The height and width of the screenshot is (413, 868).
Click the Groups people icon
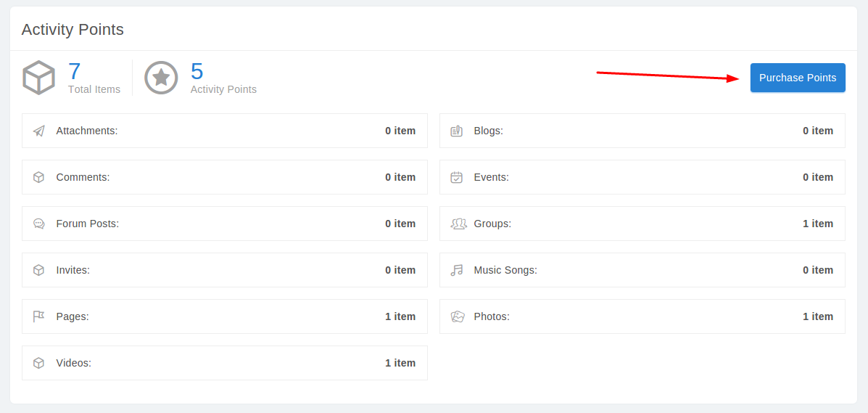point(458,224)
